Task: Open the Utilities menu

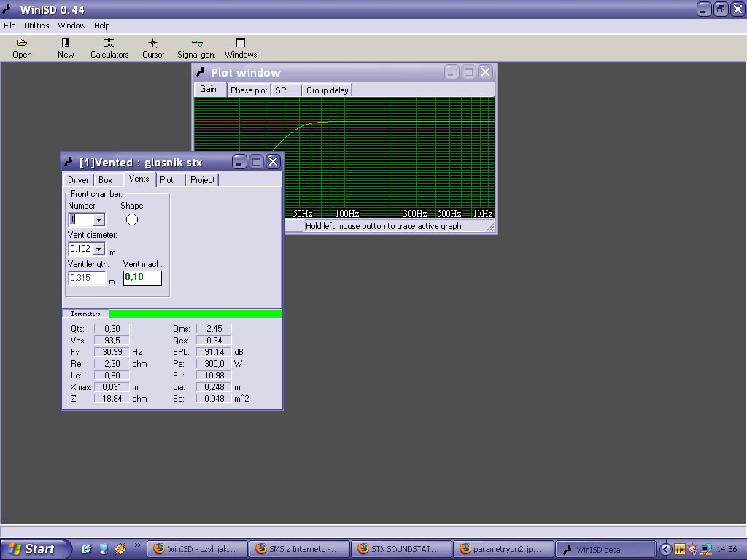Action: [x=36, y=26]
